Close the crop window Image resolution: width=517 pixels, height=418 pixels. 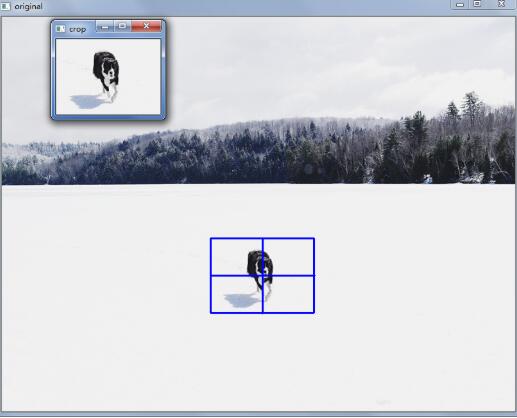coord(146,26)
